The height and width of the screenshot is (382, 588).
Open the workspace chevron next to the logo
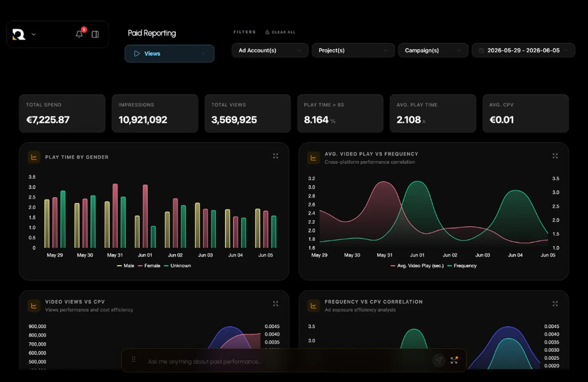pos(34,34)
